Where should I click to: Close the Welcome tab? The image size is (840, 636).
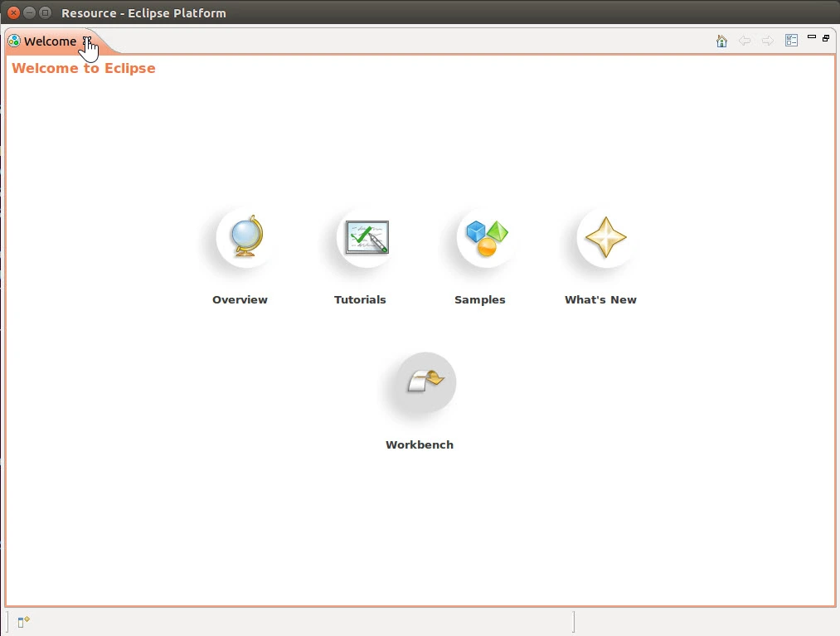coord(86,41)
